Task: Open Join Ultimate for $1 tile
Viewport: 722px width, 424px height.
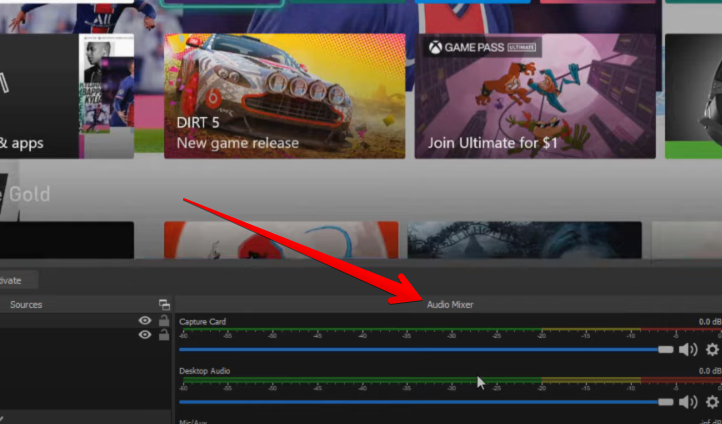Action: 535,96
